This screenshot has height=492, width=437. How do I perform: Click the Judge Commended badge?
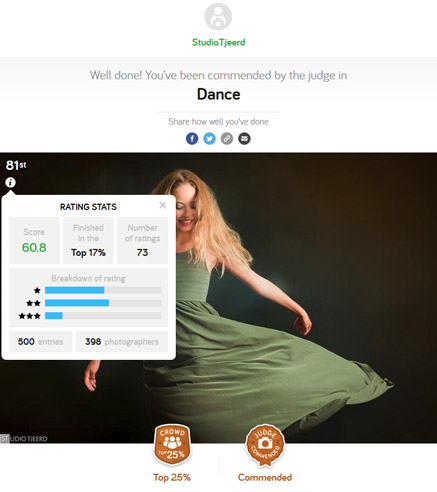[x=265, y=445]
